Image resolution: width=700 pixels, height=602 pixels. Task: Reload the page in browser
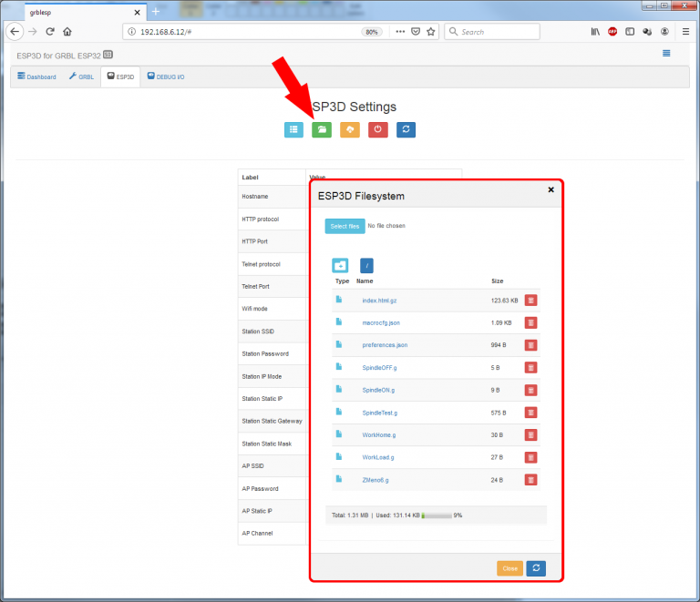(50, 32)
